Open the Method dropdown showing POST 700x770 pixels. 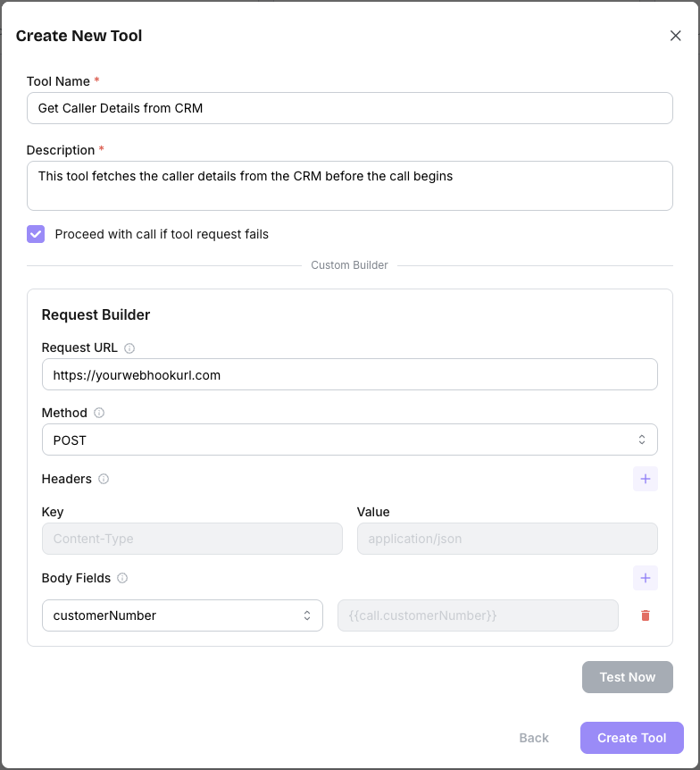pyautogui.click(x=349, y=439)
